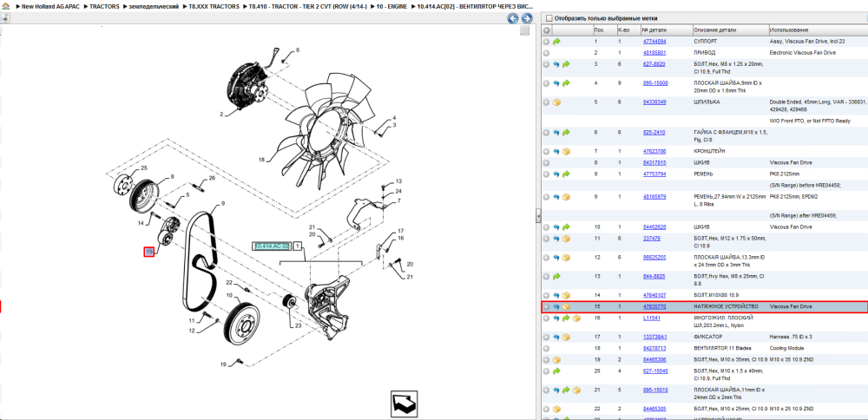Viewport: 868px width, 420px height.
Task: Select callout 9 next to the belt
Action: [x=223, y=204]
